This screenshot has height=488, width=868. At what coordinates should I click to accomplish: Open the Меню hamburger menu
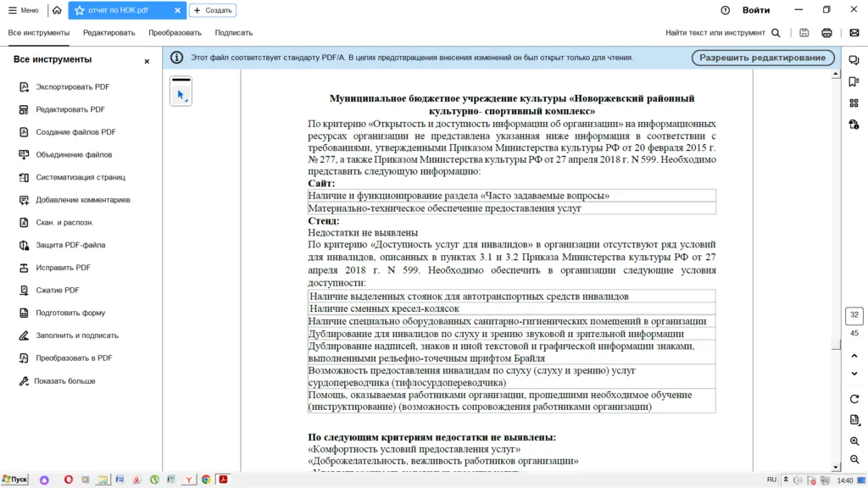pyautogui.click(x=23, y=10)
